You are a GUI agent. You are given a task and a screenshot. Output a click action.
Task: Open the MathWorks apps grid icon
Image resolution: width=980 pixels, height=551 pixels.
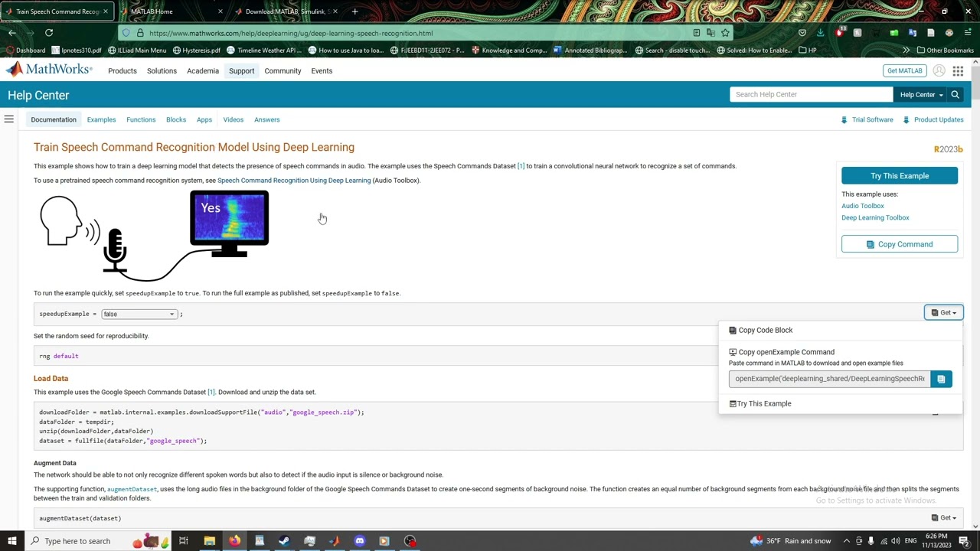[958, 70]
